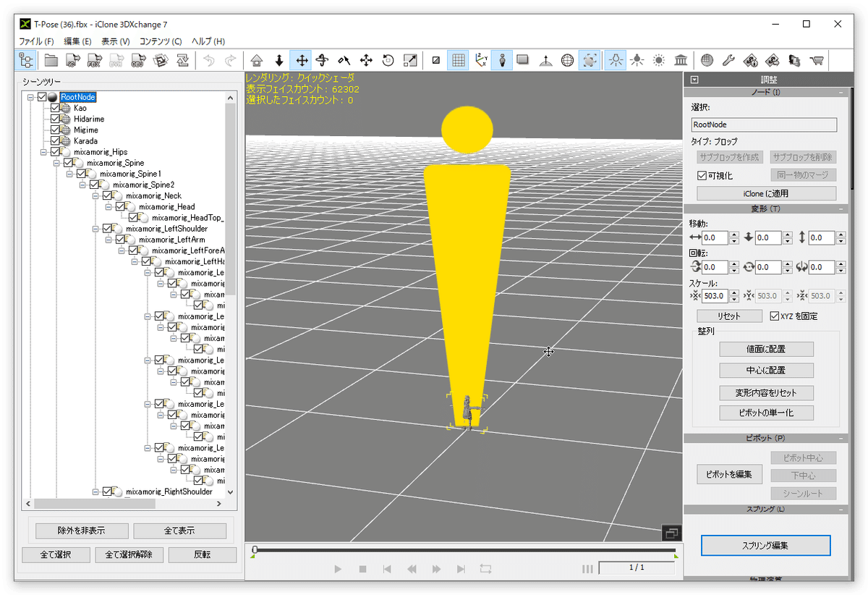Collapse the ピボット (P) section

[841, 439]
